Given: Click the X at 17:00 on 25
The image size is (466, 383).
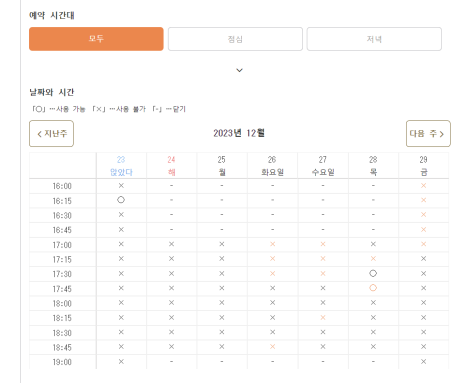Looking at the screenshot, I should [222, 244].
